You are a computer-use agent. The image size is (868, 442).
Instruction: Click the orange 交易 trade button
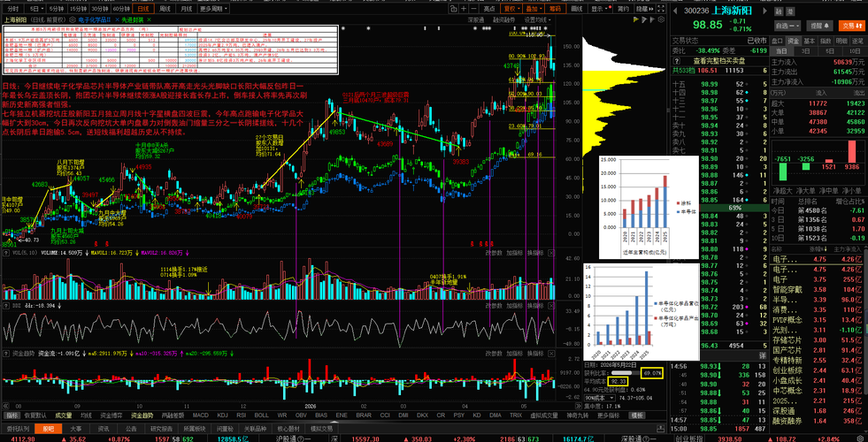click(851, 26)
